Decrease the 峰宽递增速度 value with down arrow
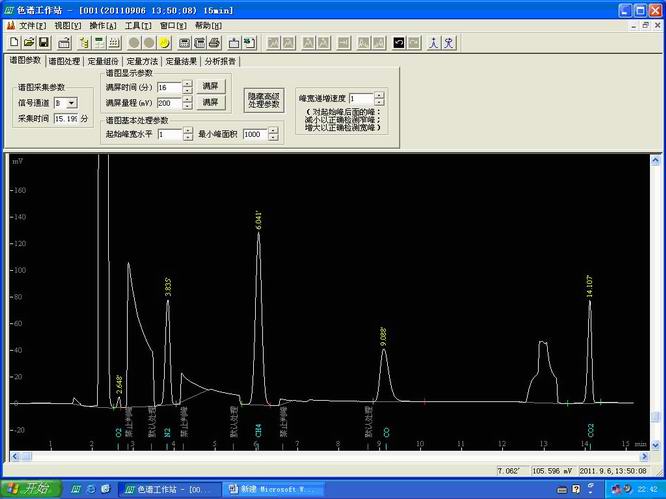The image size is (666, 499). click(x=379, y=102)
